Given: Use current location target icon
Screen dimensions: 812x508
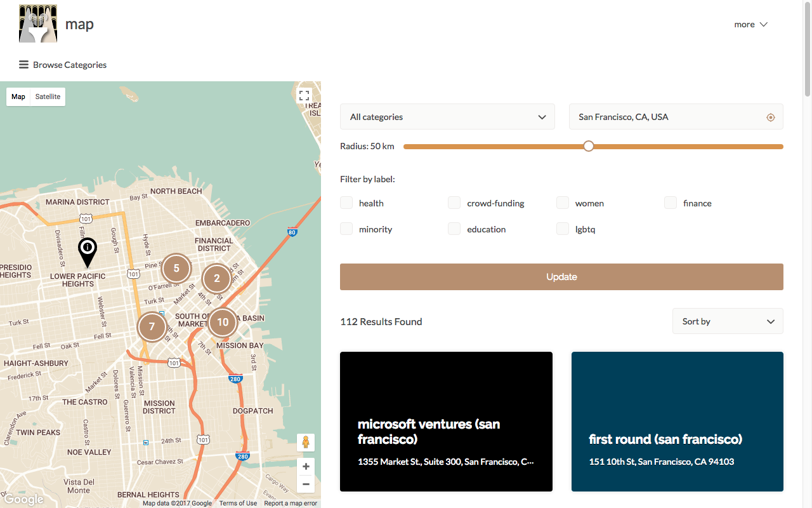Looking at the screenshot, I should point(771,117).
